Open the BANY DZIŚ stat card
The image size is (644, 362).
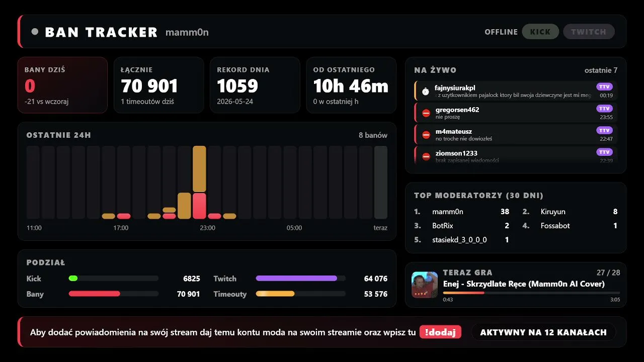click(62, 85)
